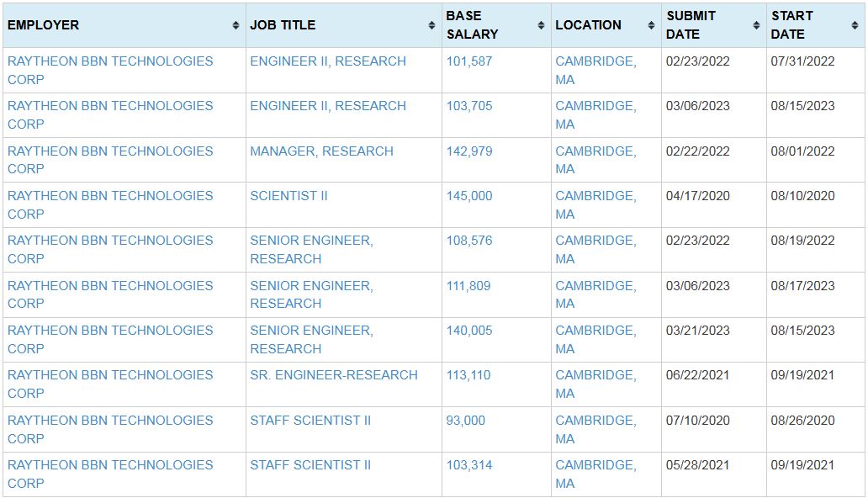Open Cambridge, MA link in the 101,587 row
868x498 pixels.
click(x=595, y=71)
